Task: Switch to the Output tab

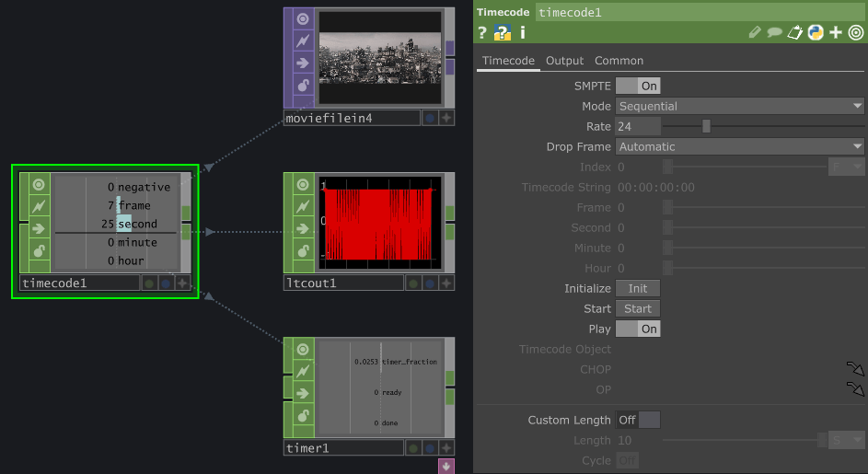Action: 564,61
